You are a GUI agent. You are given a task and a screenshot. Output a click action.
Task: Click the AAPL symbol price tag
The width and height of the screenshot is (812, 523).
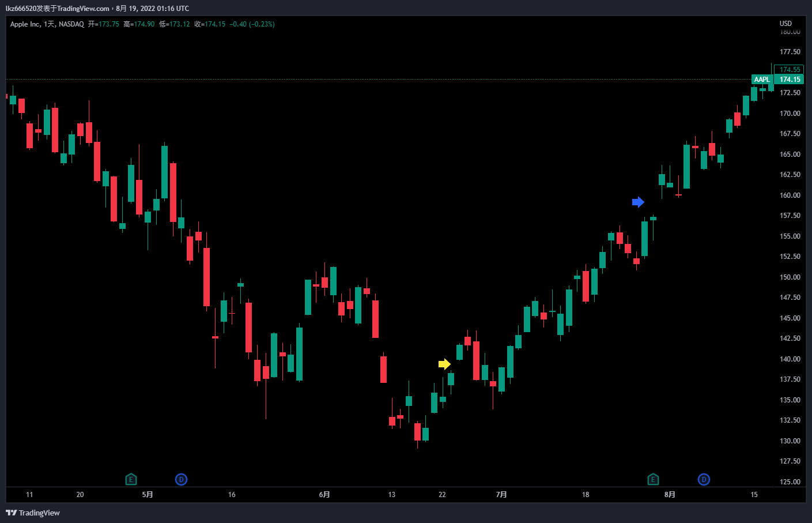click(762, 80)
